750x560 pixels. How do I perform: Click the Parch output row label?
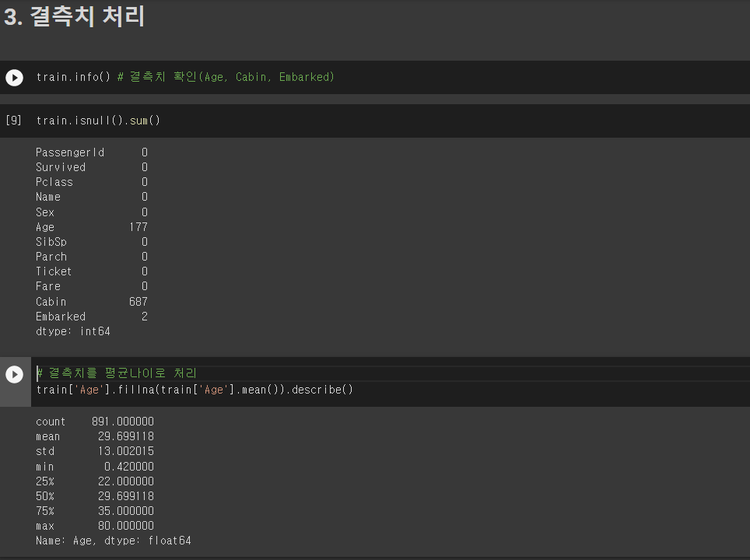tap(51, 257)
